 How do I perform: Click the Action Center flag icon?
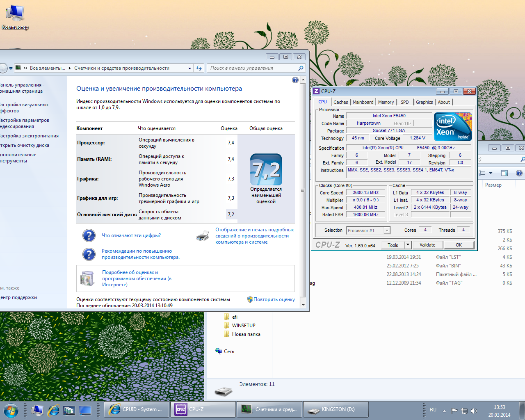pyautogui.click(x=454, y=410)
